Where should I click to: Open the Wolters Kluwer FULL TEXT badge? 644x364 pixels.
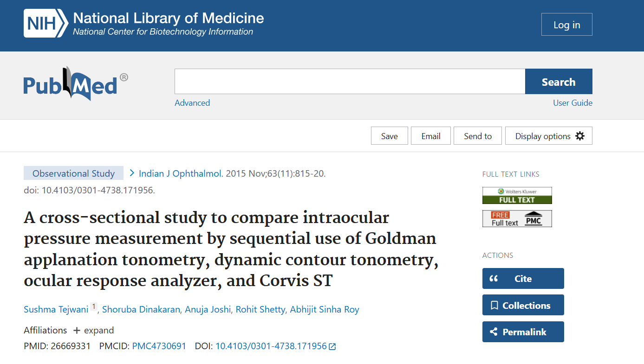[517, 195]
